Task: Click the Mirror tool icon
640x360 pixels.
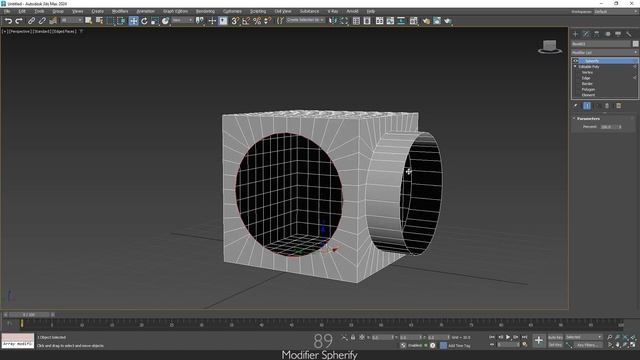Action: (333, 21)
